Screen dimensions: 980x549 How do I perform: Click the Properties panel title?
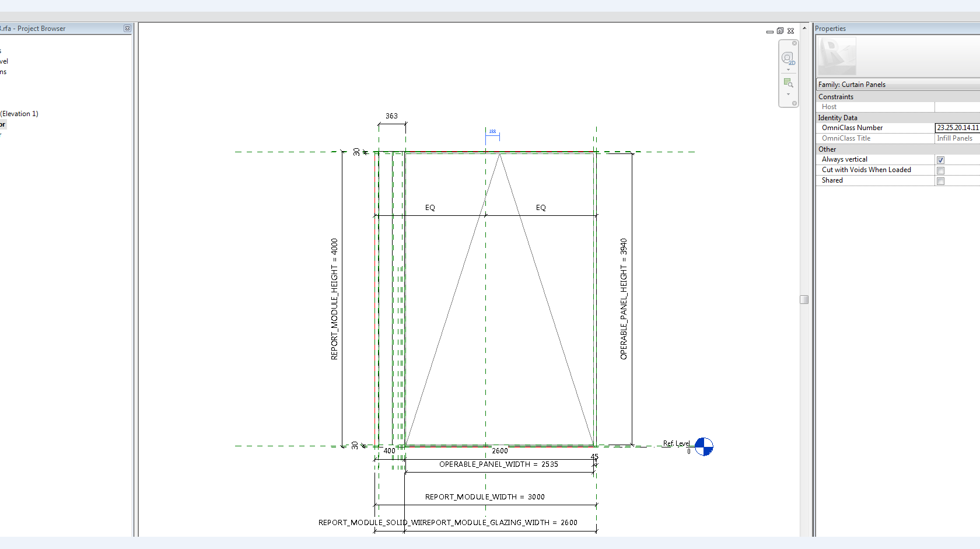[830, 29]
